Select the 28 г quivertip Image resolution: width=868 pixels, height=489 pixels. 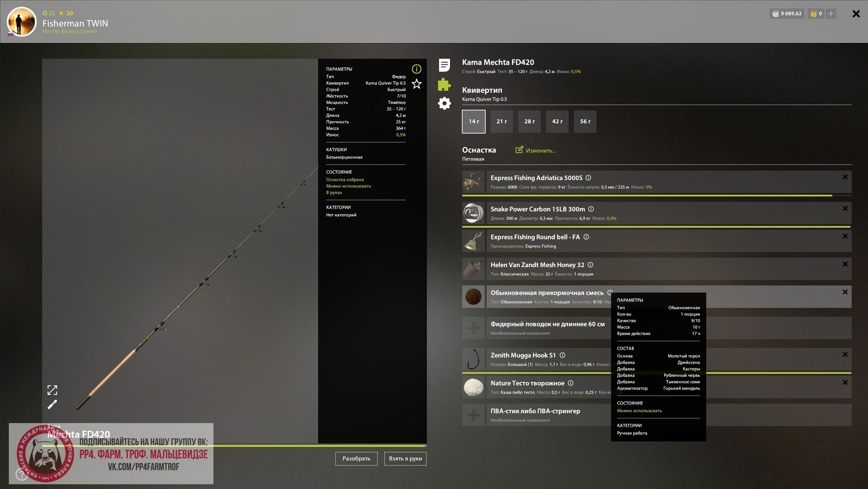(x=530, y=122)
